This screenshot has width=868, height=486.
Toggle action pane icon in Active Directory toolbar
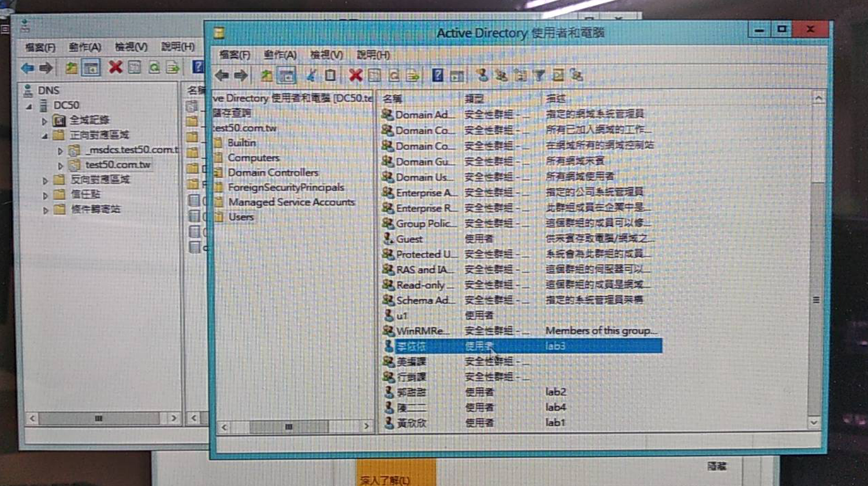tap(457, 75)
